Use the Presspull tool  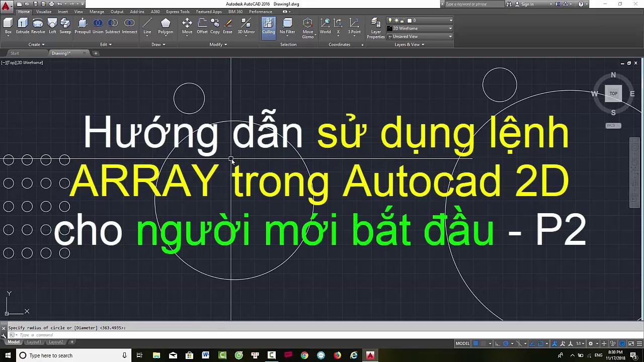83,26
